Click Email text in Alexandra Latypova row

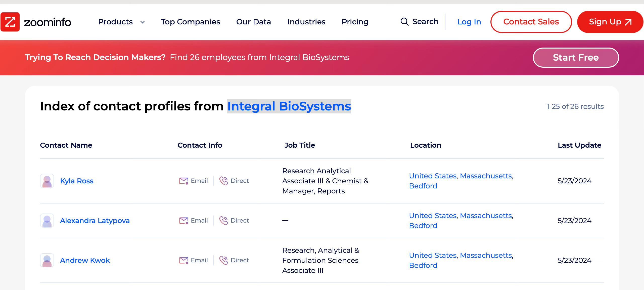[199, 221]
